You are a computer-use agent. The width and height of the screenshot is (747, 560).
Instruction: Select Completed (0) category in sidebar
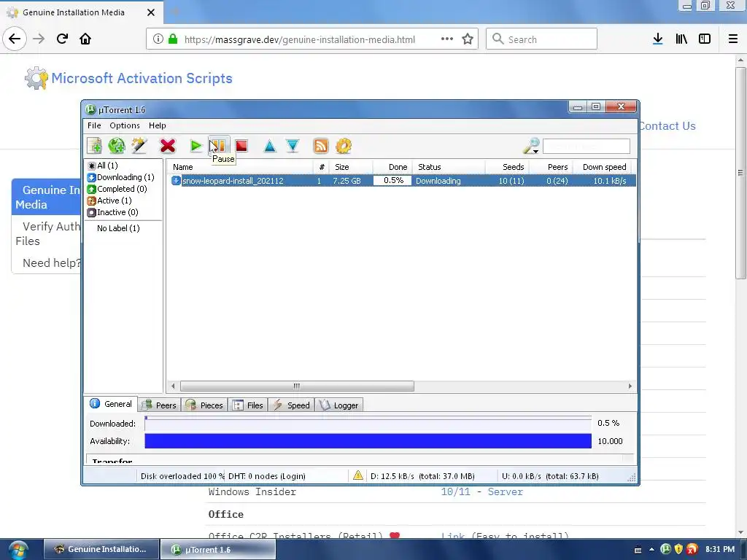coord(117,189)
